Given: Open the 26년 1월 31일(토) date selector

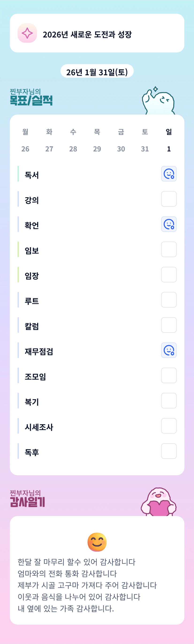Looking at the screenshot, I should coord(97,72).
